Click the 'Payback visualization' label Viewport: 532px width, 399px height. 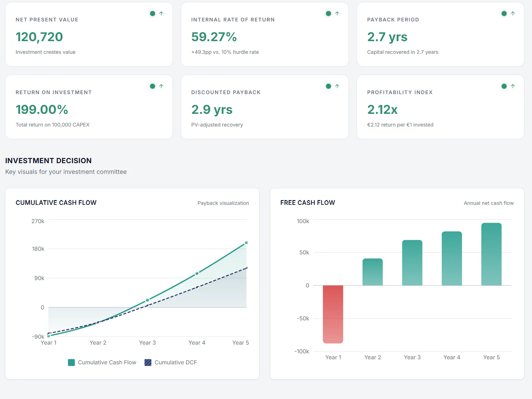[223, 203]
